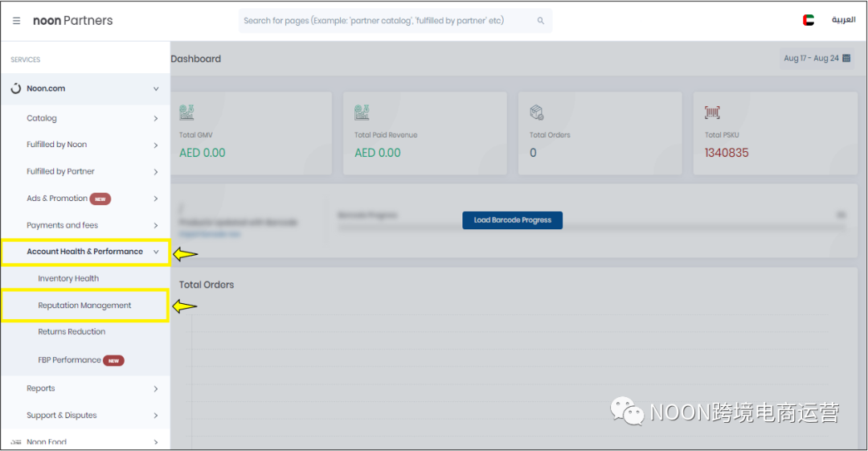The width and height of the screenshot is (868, 451).
Task: Collapse Account Health & Performance chevron
Action: click(x=156, y=252)
